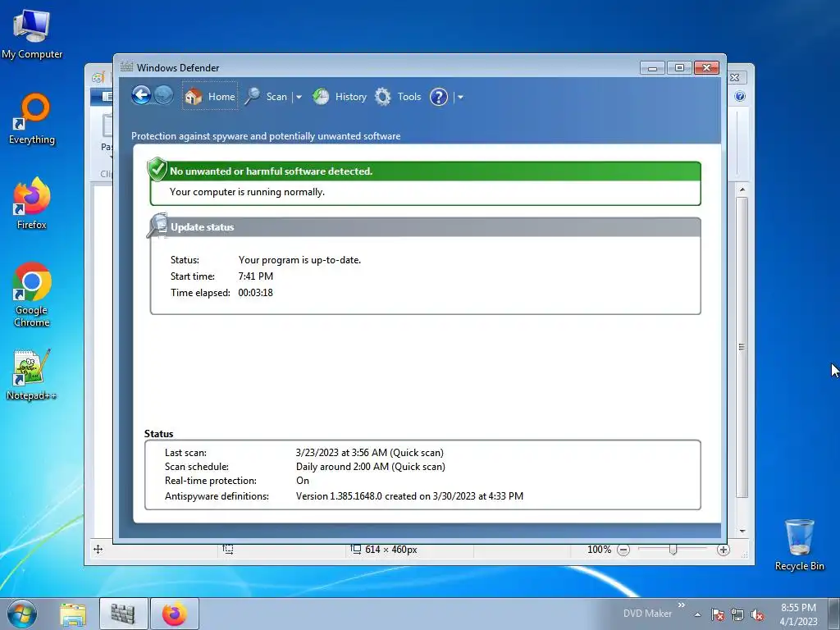Select the elapsed time '00:03:18'
This screenshot has height=630, width=840.
coord(256,293)
